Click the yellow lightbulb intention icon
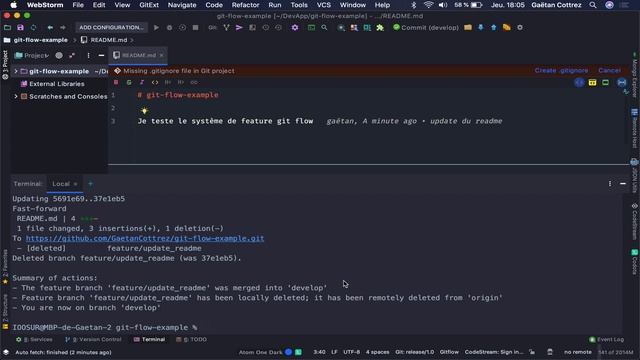The width and height of the screenshot is (640, 360). pos(144,111)
